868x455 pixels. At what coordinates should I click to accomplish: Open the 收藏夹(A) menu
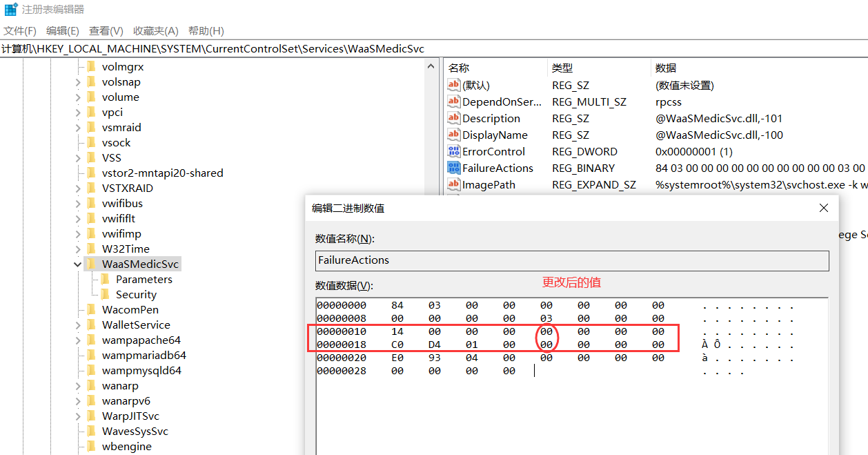pyautogui.click(x=156, y=31)
